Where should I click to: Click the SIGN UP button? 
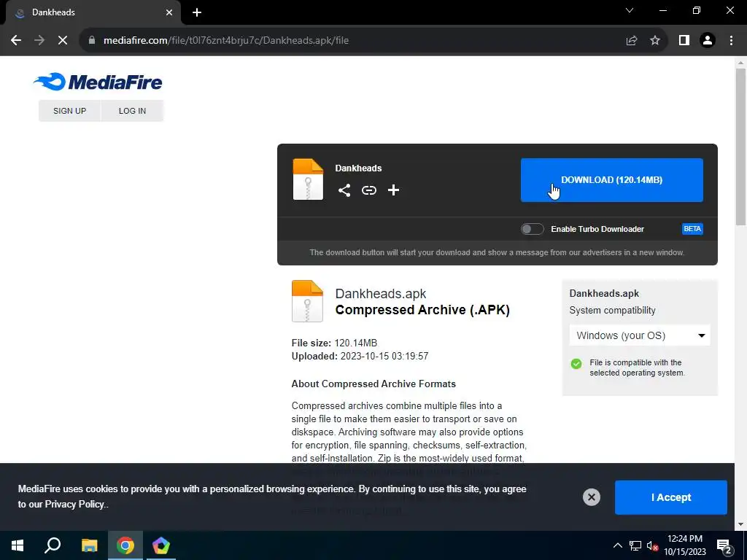[69, 111]
